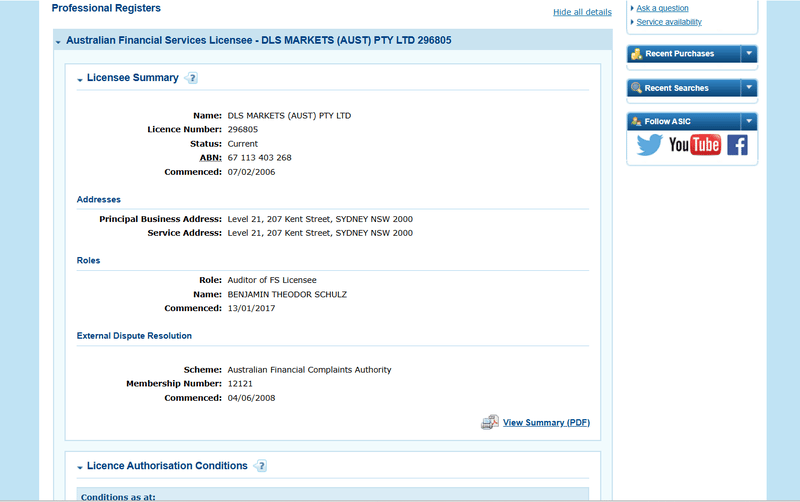Screen dimensions: 800x502
Task: Click the name value DLS MARKETS (AUST) PTY LTD
Action: tap(289, 116)
